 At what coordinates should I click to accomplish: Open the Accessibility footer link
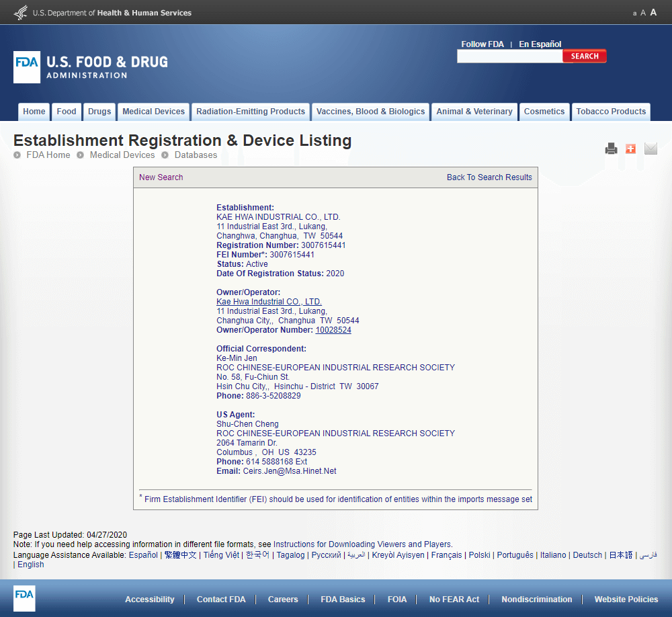(150, 600)
